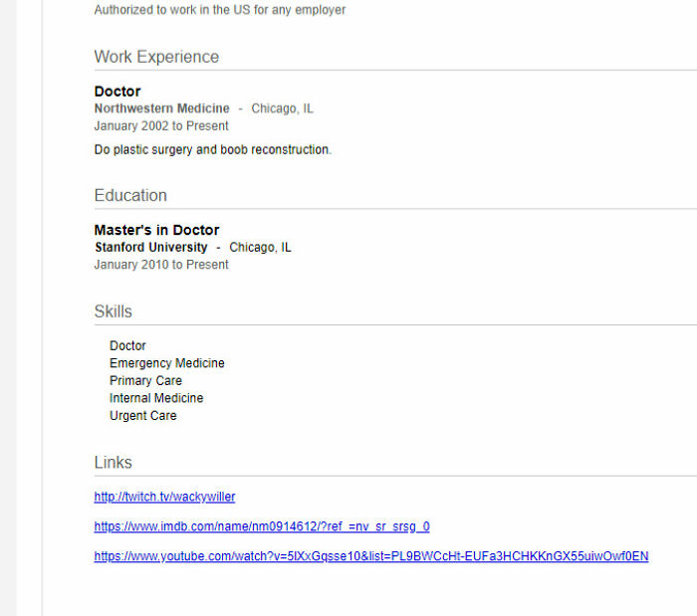Click the Skills section heading
The width and height of the screenshot is (697, 616).
pyautogui.click(x=113, y=311)
